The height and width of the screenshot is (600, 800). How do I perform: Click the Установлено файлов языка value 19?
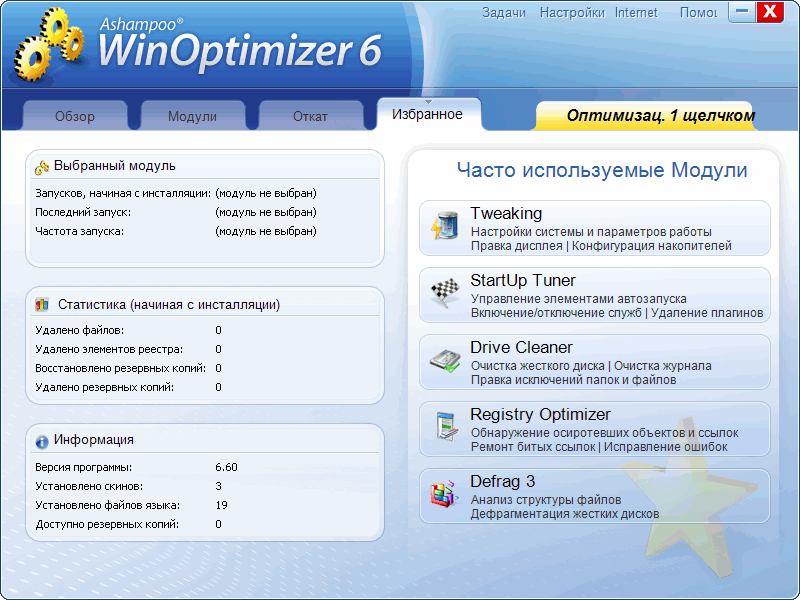click(x=221, y=505)
